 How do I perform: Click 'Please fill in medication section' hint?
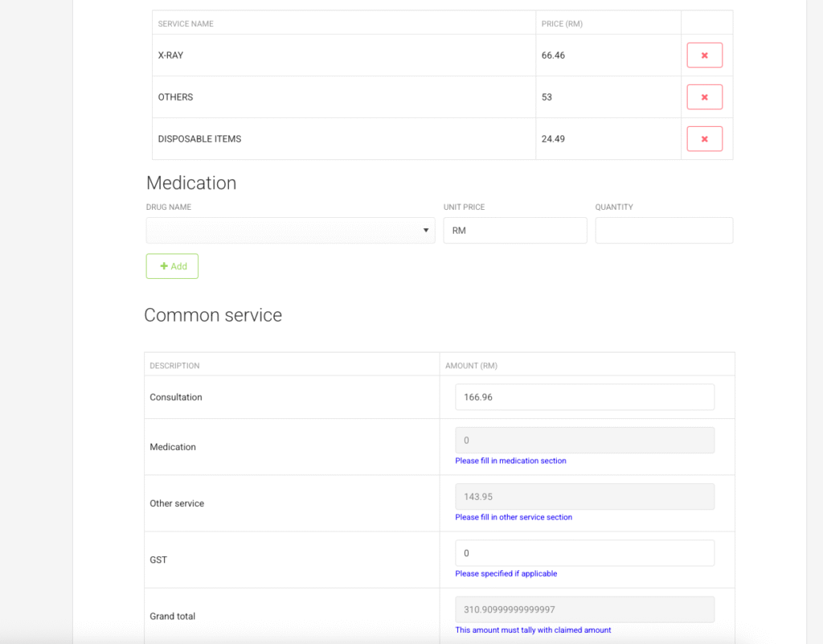click(x=510, y=461)
